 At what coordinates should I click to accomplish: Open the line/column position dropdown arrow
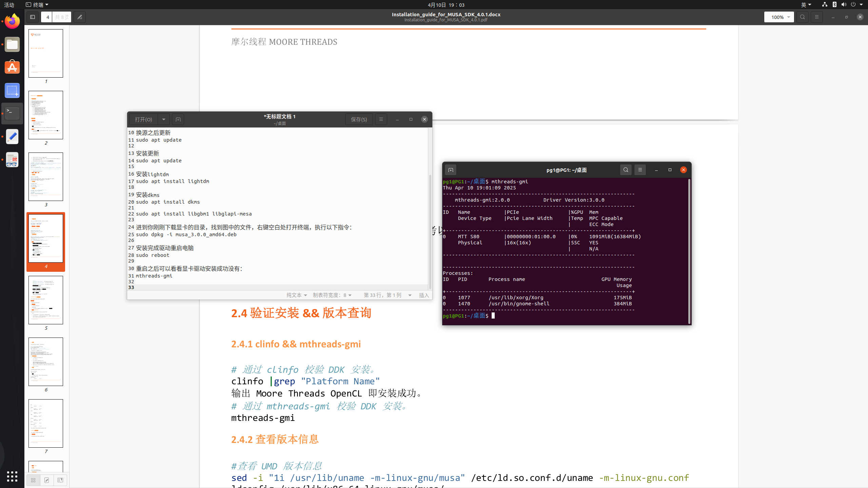click(410, 295)
